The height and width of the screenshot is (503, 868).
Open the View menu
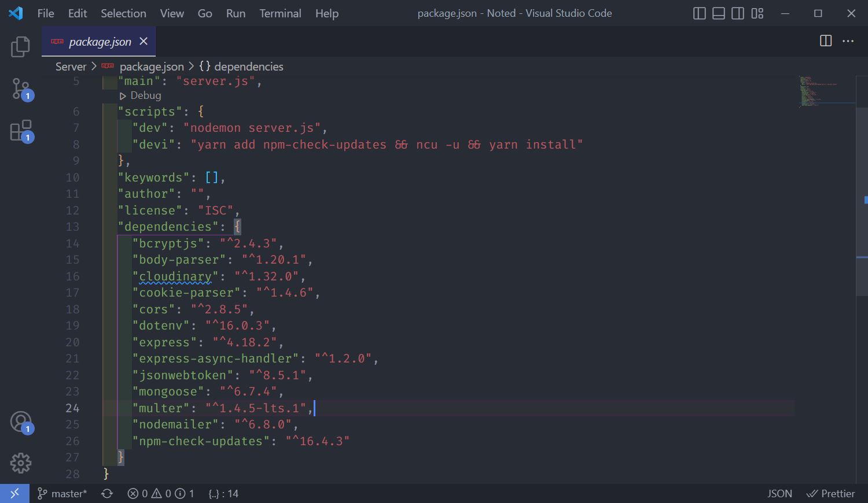[x=172, y=13]
